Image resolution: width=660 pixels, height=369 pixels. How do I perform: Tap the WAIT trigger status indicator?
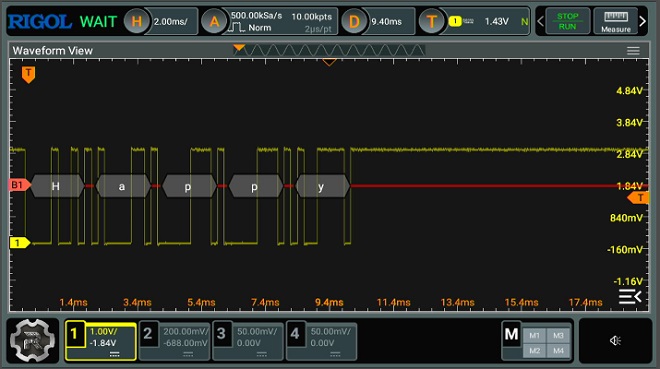98,21
